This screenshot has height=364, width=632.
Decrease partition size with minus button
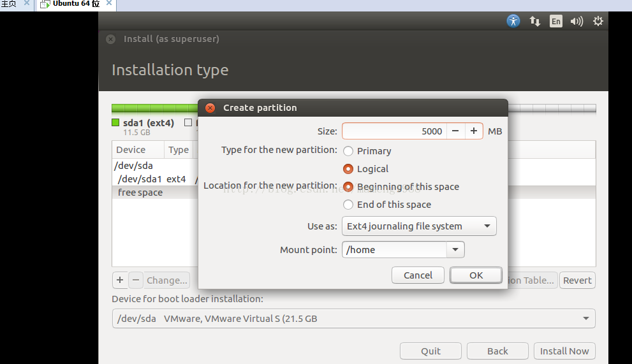click(455, 131)
